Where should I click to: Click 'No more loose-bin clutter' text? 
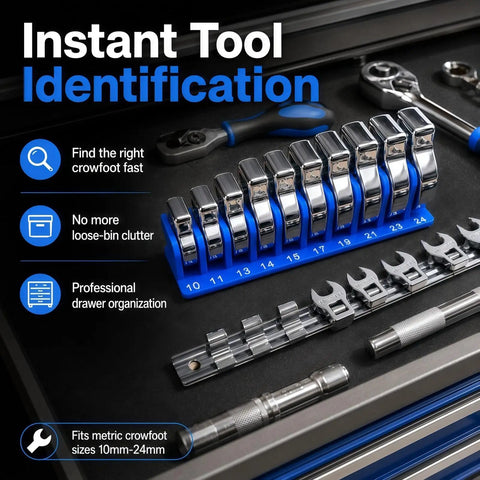(x=113, y=228)
